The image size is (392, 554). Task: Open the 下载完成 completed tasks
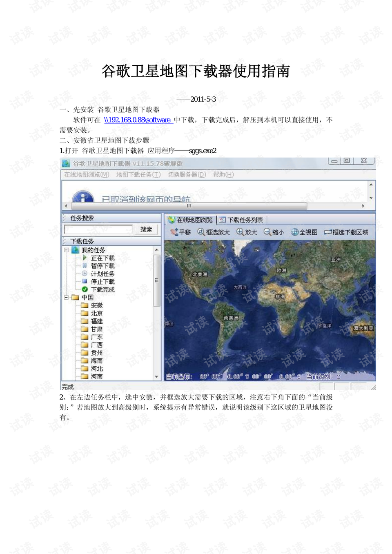98,289
